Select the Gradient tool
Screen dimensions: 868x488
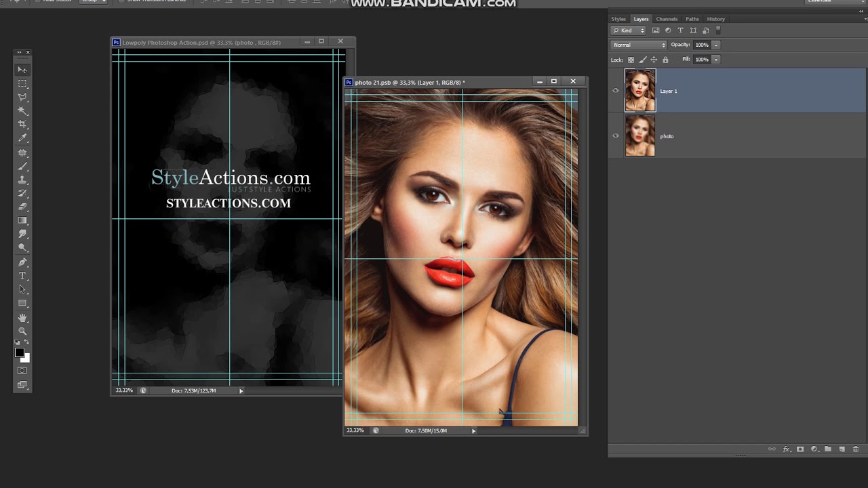click(22, 221)
